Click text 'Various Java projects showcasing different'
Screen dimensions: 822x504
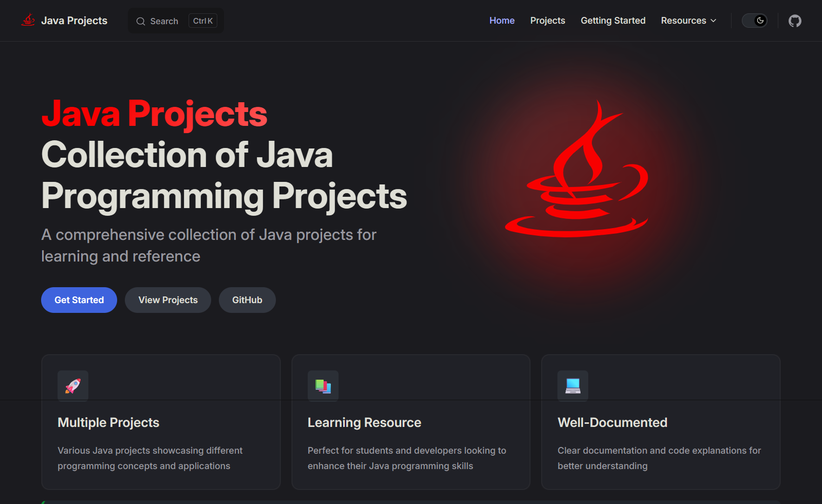(x=150, y=451)
